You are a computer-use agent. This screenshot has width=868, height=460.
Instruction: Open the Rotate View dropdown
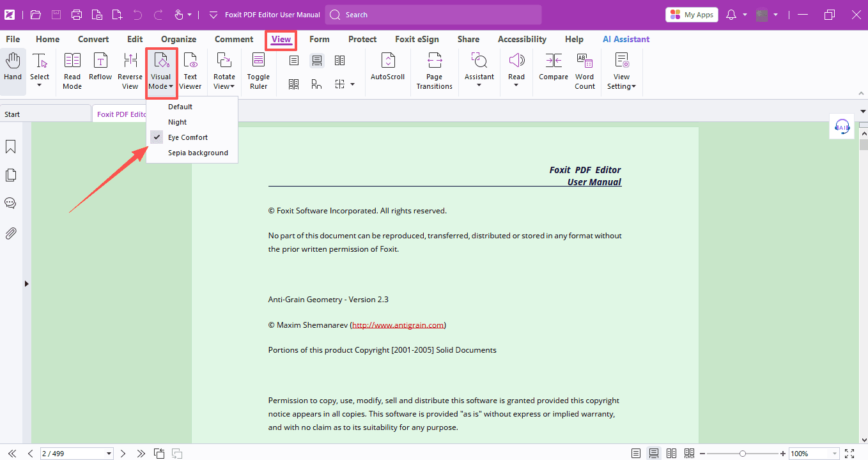click(x=224, y=70)
